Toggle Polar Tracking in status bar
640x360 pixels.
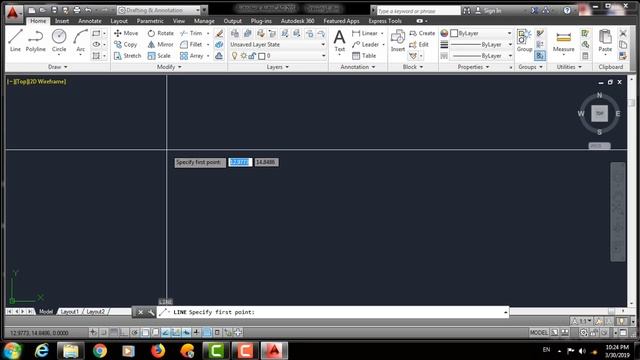point(134,333)
